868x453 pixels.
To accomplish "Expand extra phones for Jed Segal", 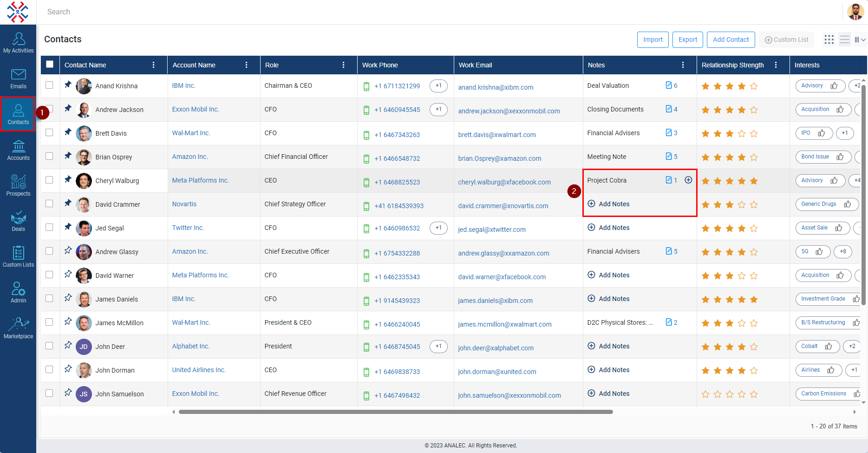I will click(438, 228).
